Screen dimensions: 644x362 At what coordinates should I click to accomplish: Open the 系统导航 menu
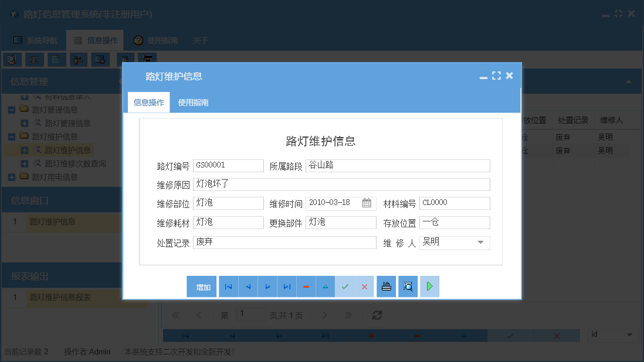coord(35,40)
